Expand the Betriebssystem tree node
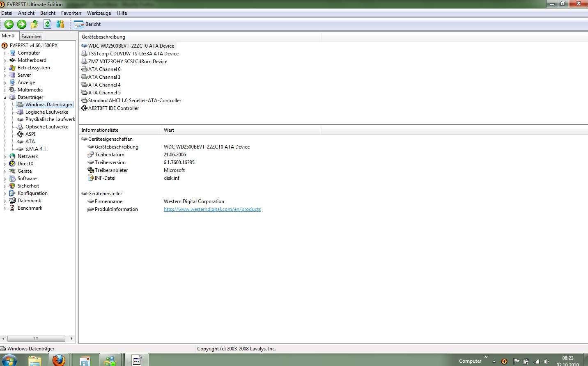 tap(5, 68)
